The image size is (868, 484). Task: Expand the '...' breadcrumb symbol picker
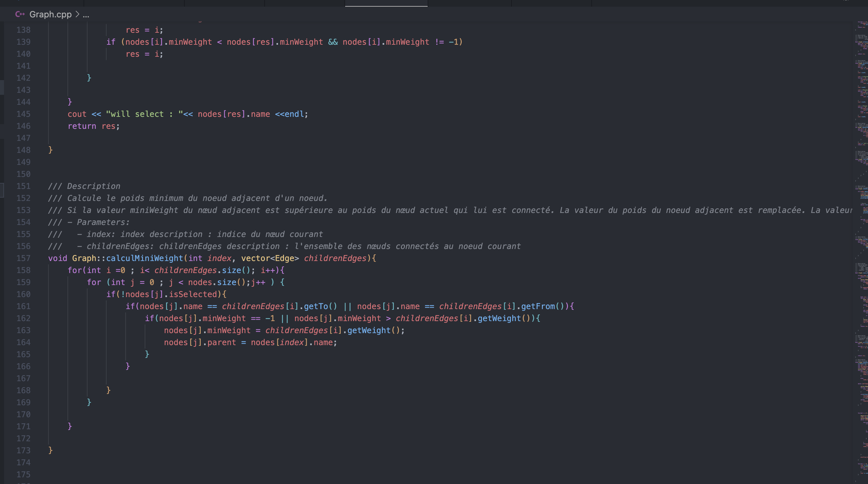86,14
